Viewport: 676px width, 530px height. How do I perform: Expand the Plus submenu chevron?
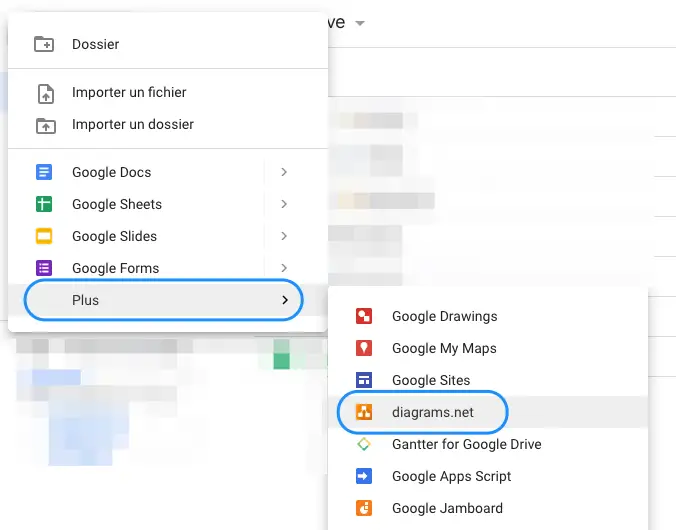[285, 300]
